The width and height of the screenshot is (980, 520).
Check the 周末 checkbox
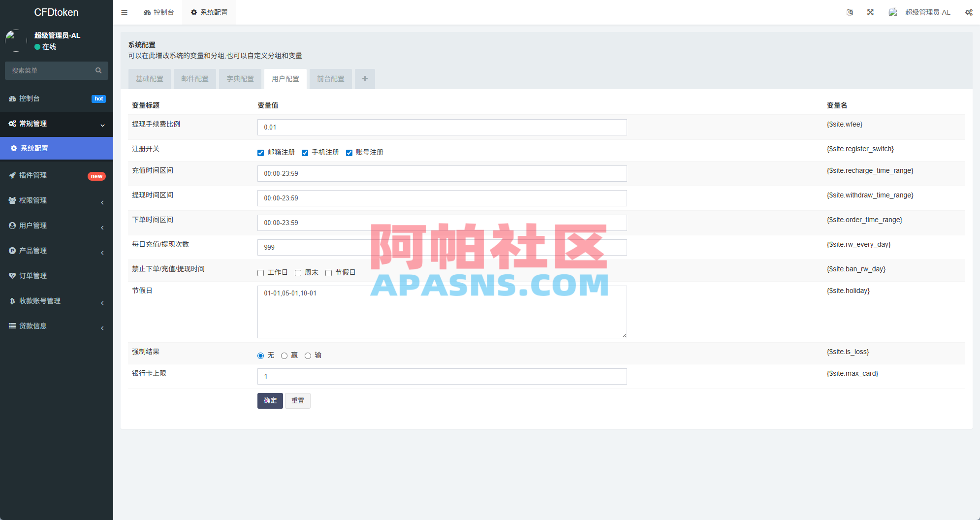tap(298, 273)
